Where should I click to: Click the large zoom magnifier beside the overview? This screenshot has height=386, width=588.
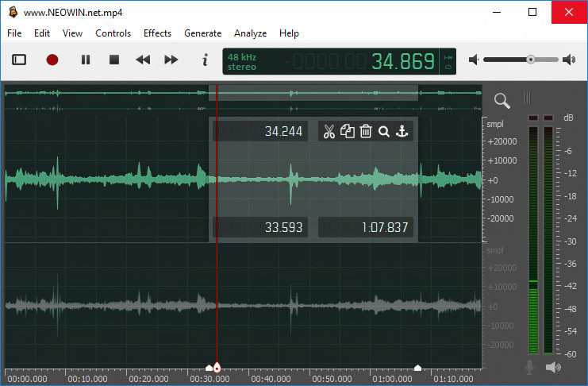click(502, 100)
